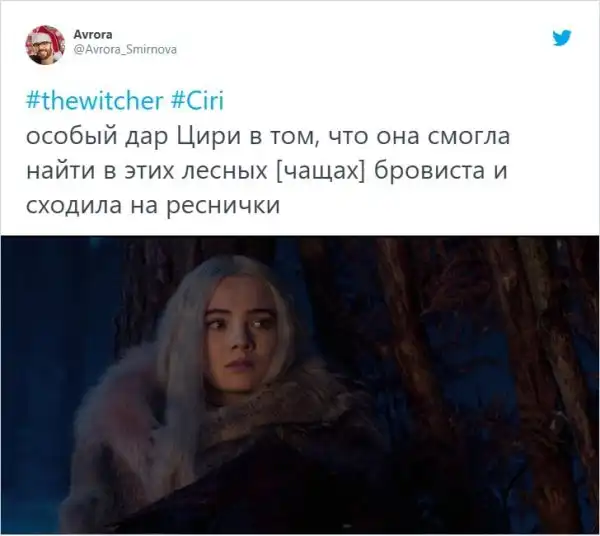
Task: Open the #thewitcher hashtag
Action: pyautogui.click(x=95, y=101)
